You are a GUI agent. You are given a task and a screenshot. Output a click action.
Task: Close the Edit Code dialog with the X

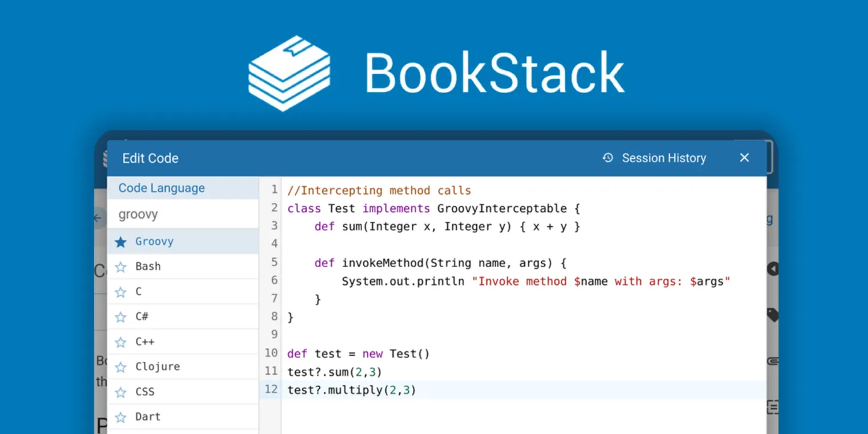click(744, 158)
